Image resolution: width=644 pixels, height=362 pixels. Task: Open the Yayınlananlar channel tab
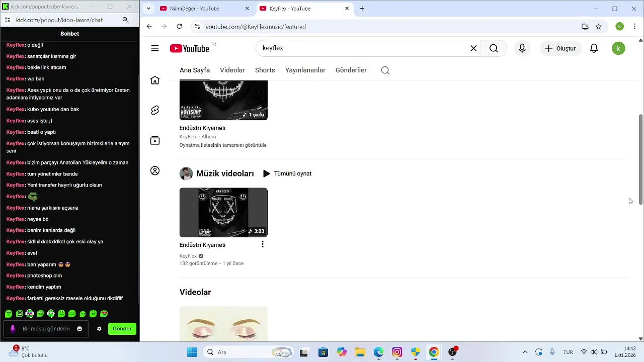(x=305, y=70)
